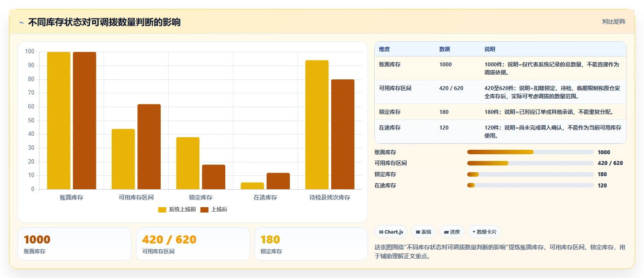The image size is (644, 278).
Task: Click the 1000 账面库存 data card
Action: [74, 244]
